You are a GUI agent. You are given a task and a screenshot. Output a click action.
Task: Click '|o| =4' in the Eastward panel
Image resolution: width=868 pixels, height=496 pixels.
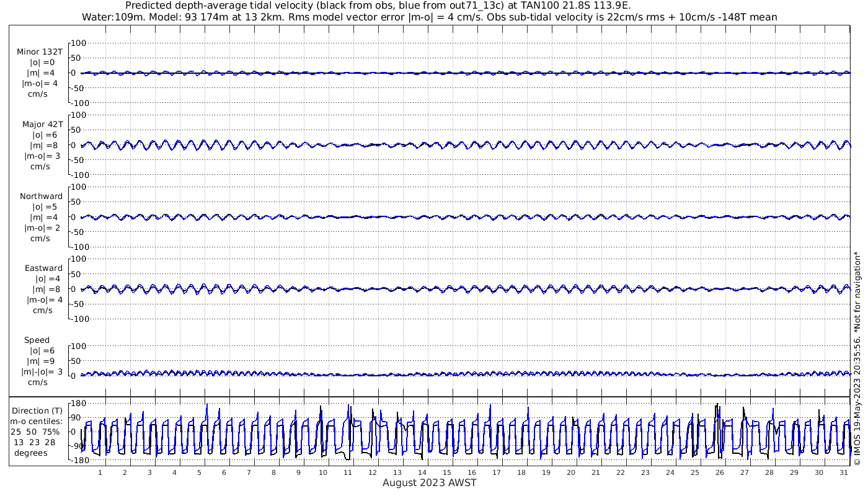click(x=47, y=278)
